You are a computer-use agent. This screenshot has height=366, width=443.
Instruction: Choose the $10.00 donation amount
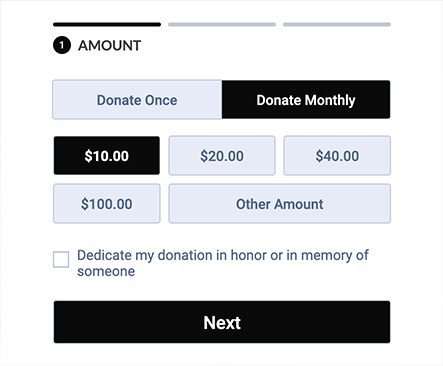107,155
